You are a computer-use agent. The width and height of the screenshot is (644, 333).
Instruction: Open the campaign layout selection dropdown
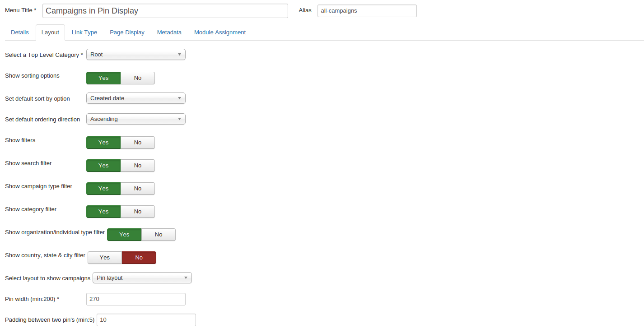(x=142, y=278)
